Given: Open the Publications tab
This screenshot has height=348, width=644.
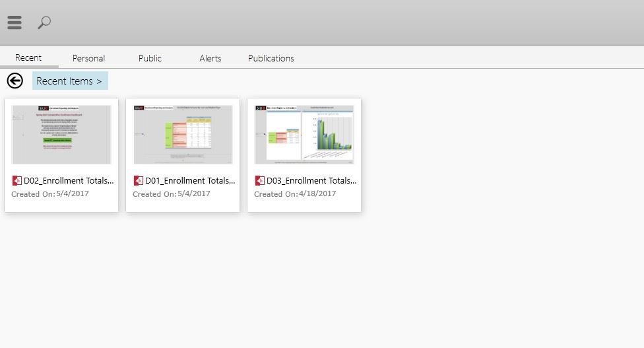Looking at the screenshot, I should (271, 58).
